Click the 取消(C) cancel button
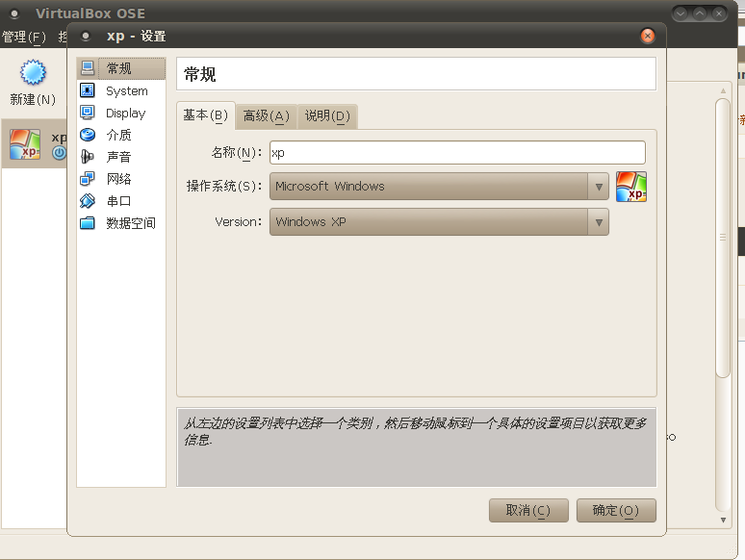This screenshot has width=745, height=560. coord(528,510)
